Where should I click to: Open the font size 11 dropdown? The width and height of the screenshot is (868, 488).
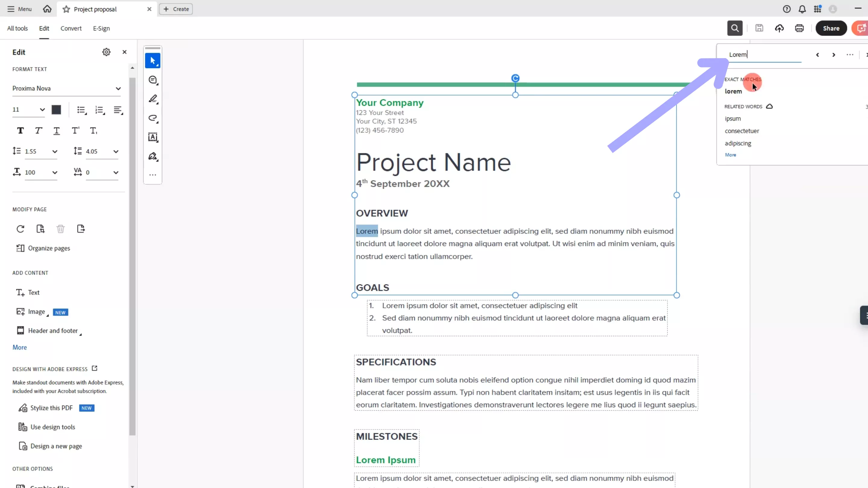click(x=29, y=110)
